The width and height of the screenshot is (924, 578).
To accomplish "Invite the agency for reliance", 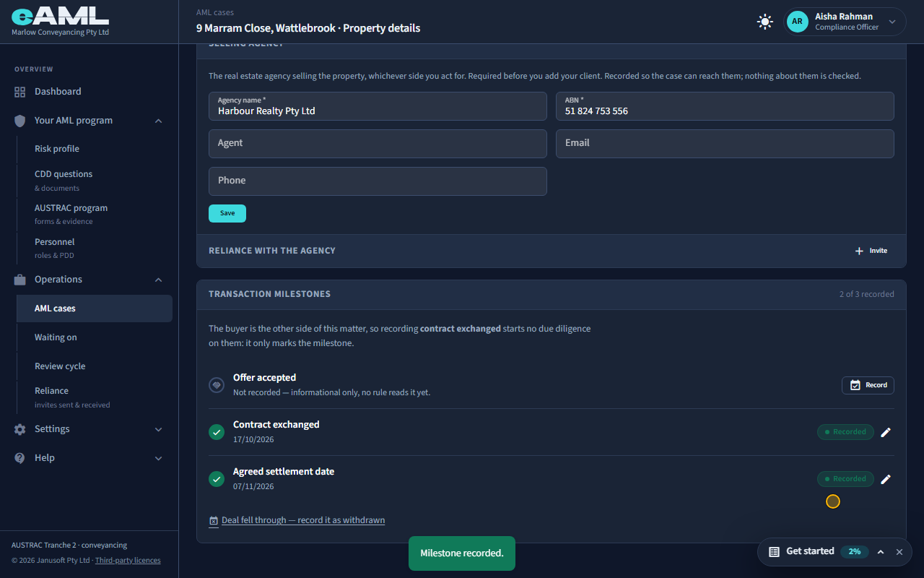I will pyautogui.click(x=871, y=251).
